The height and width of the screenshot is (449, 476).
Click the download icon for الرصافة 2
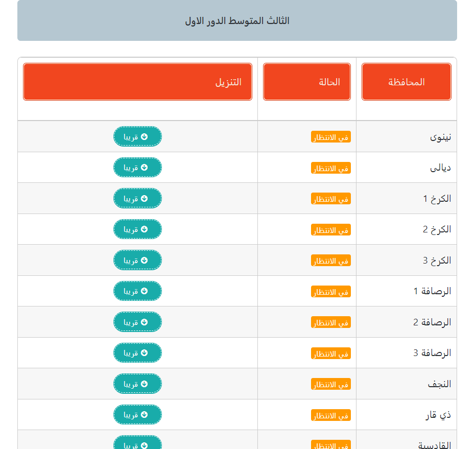pyautogui.click(x=145, y=322)
